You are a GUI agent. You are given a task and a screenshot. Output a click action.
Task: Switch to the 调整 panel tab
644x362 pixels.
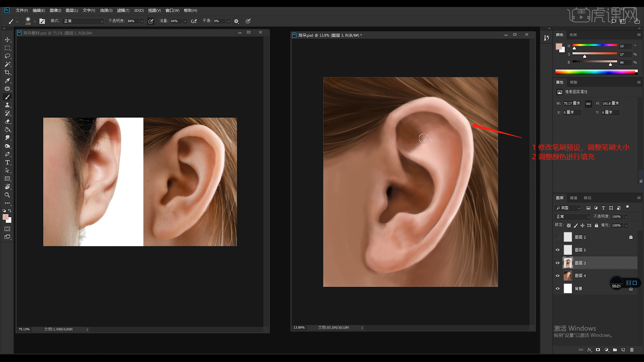pyautogui.click(x=574, y=82)
